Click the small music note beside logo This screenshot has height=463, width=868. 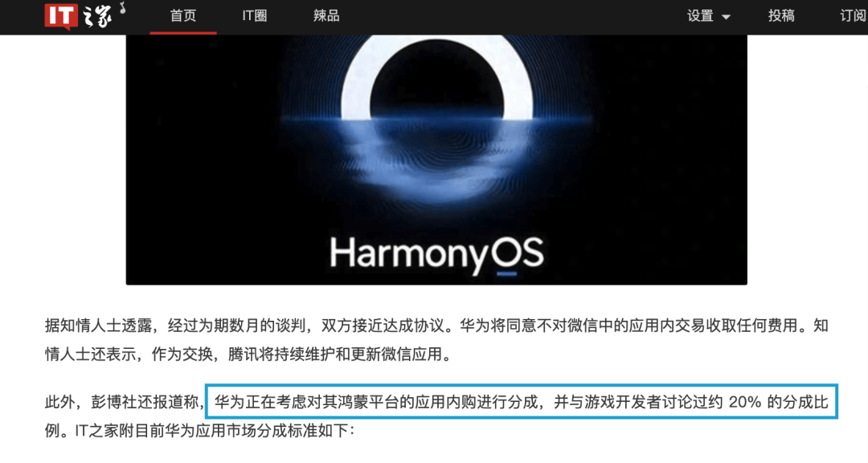pyautogui.click(x=122, y=8)
